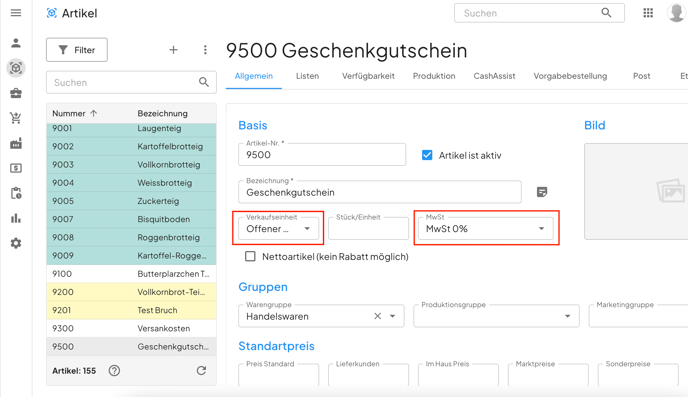
Task: Select row 9100 Butterplarzchen
Action: (x=131, y=274)
